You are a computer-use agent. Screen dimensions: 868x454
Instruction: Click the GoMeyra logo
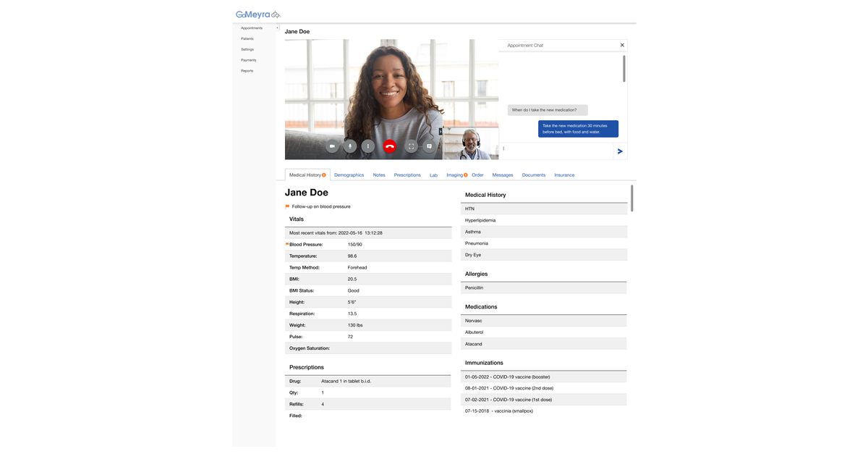click(x=258, y=14)
